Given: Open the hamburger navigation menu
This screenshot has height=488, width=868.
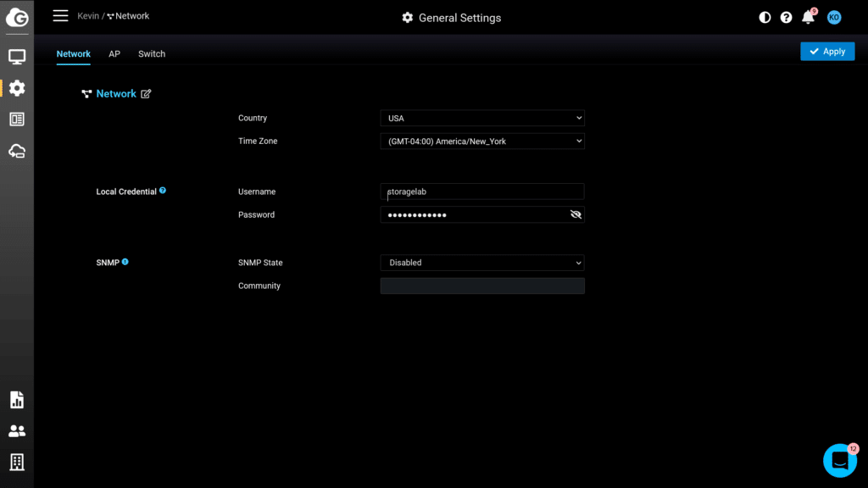Looking at the screenshot, I should [60, 16].
